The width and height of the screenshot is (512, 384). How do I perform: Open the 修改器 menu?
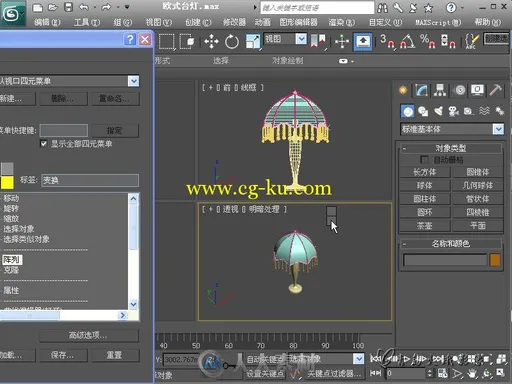point(234,22)
